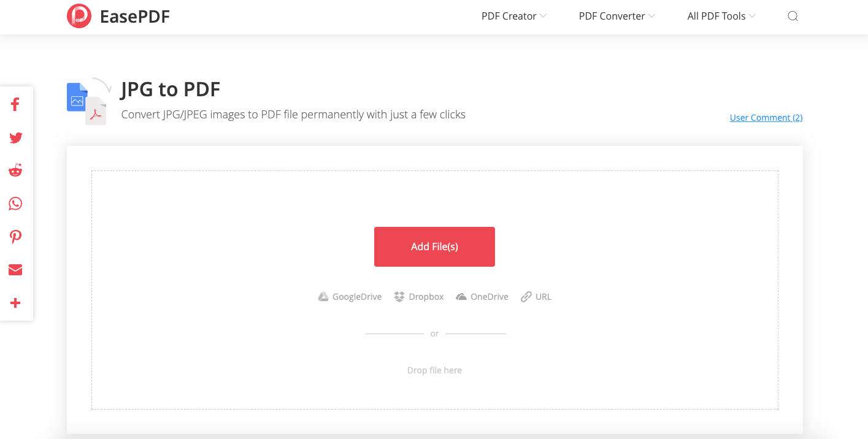Click the EasePDF logo icon
This screenshot has width=868, height=439.
[x=79, y=16]
